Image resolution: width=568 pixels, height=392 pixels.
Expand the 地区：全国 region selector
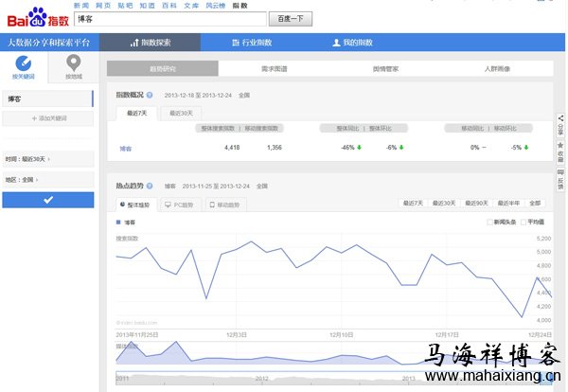tap(48, 180)
